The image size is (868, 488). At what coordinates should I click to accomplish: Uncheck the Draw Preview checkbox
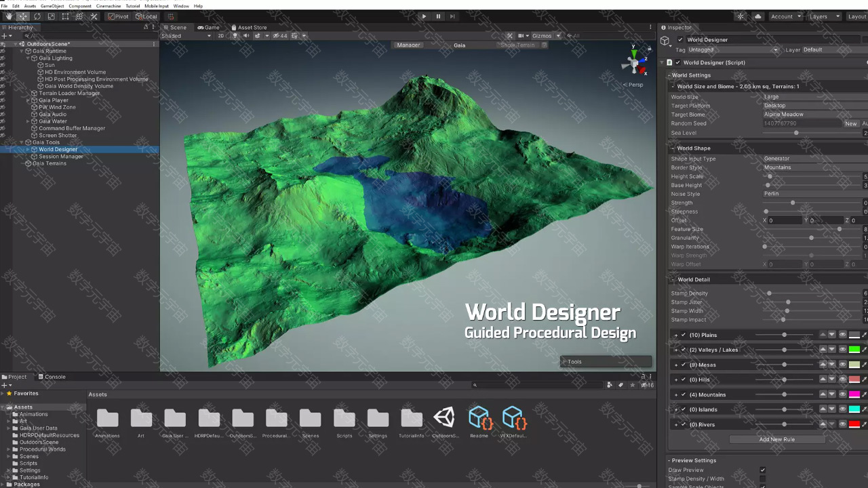(x=763, y=470)
